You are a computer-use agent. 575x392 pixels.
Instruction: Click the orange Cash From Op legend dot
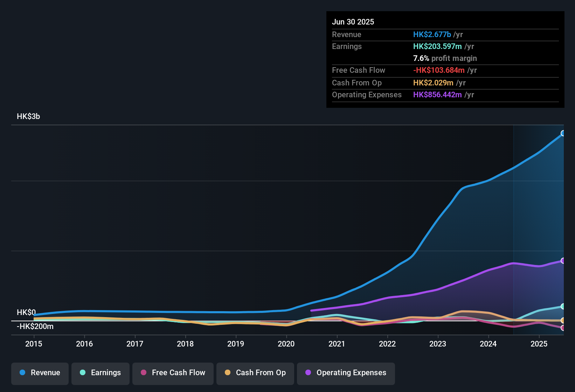[228, 373]
